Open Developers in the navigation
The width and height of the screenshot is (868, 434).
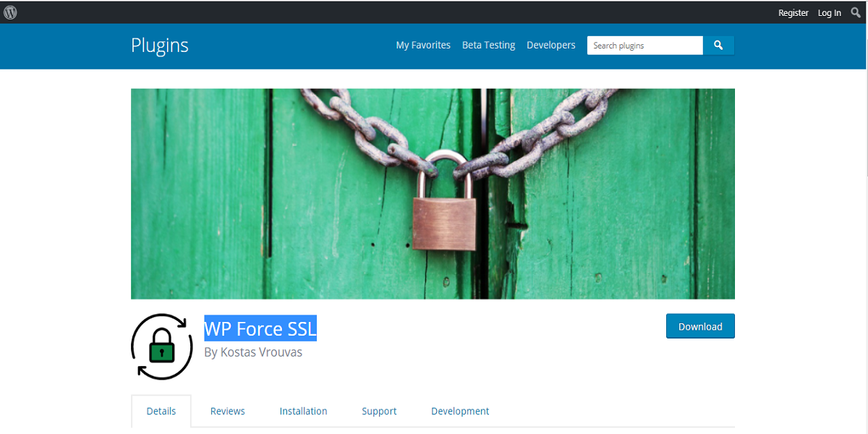click(x=551, y=45)
